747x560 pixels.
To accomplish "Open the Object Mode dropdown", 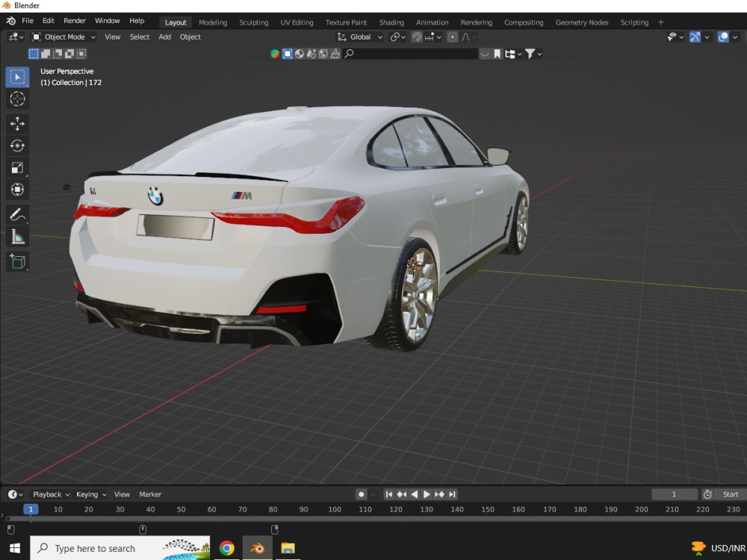I will tap(63, 37).
